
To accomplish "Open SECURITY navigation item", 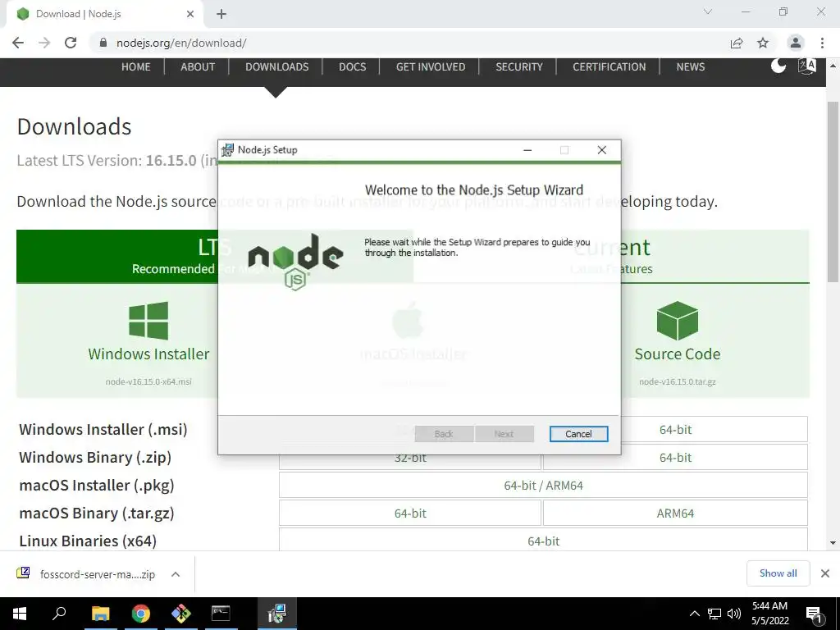I will click(519, 67).
